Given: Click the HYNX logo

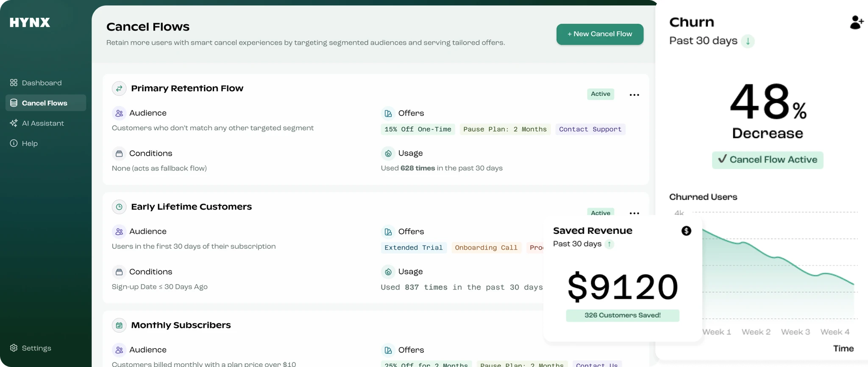Looking at the screenshot, I should [30, 22].
